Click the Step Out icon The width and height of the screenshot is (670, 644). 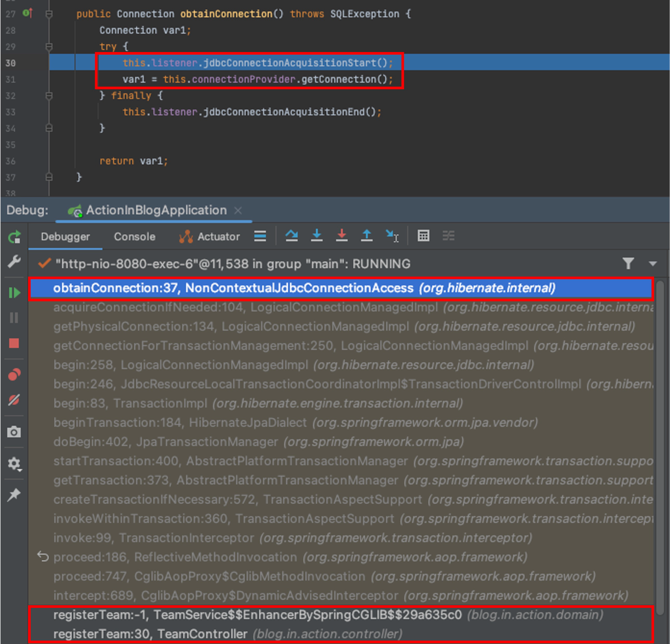coord(366,235)
